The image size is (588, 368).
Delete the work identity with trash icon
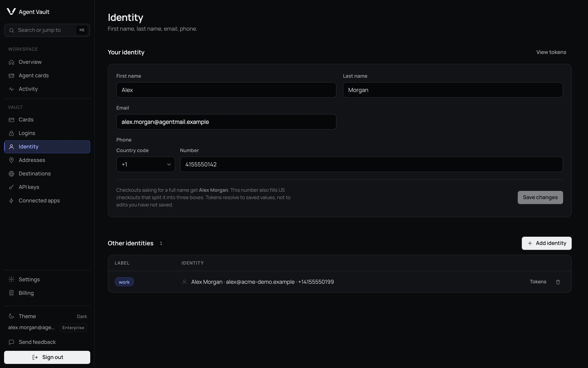pyautogui.click(x=558, y=282)
